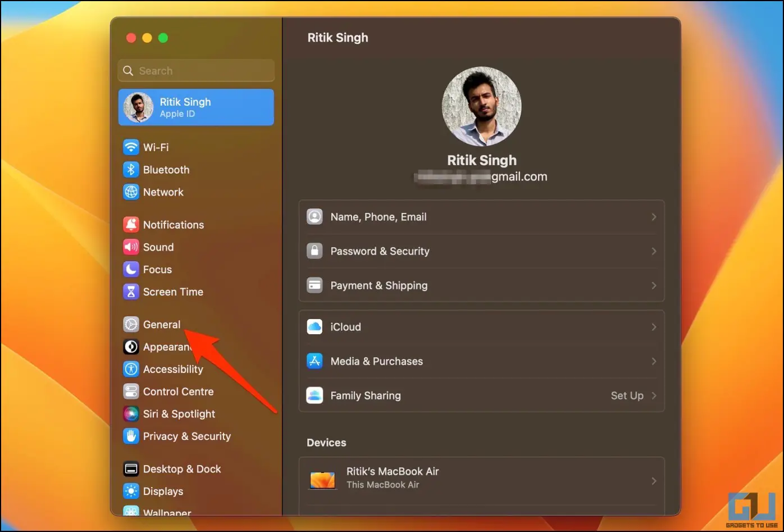This screenshot has height=532, width=784.
Task: Expand Ritik's MacBook Air chevron
Action: (x=654, y=481)
